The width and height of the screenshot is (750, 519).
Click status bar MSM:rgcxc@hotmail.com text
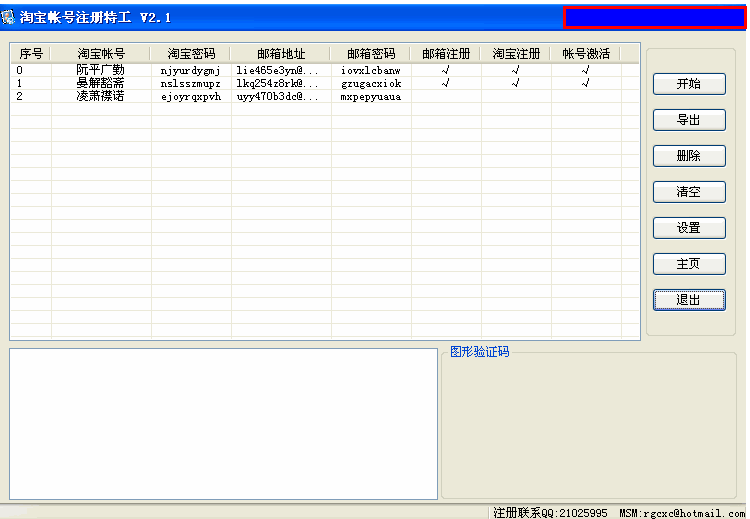pos(682,513)
